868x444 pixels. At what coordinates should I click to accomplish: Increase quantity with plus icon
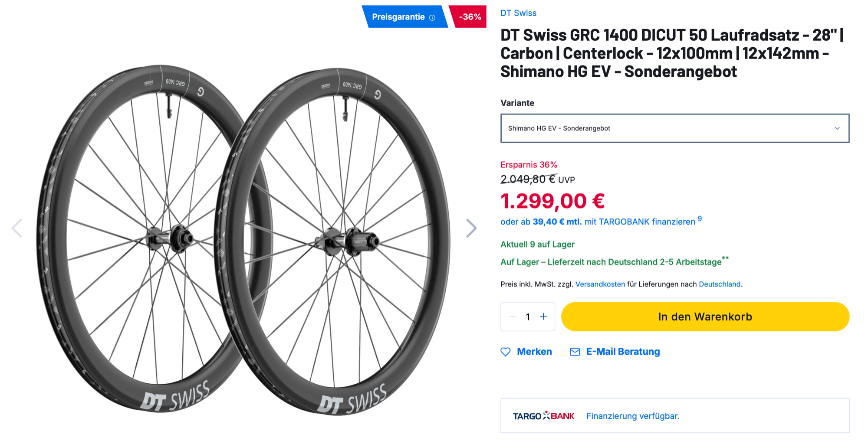click(x=543, y=317)
